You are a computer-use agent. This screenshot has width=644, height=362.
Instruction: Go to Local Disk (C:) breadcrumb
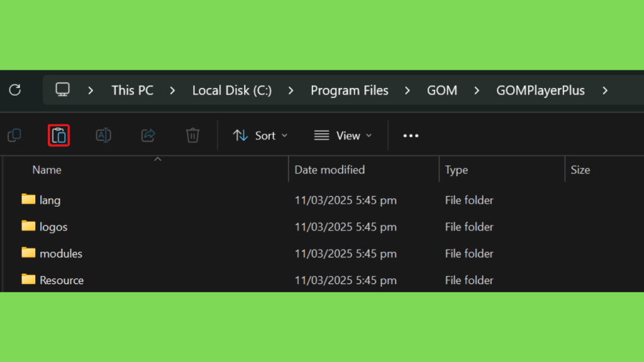tap(232, 90)
